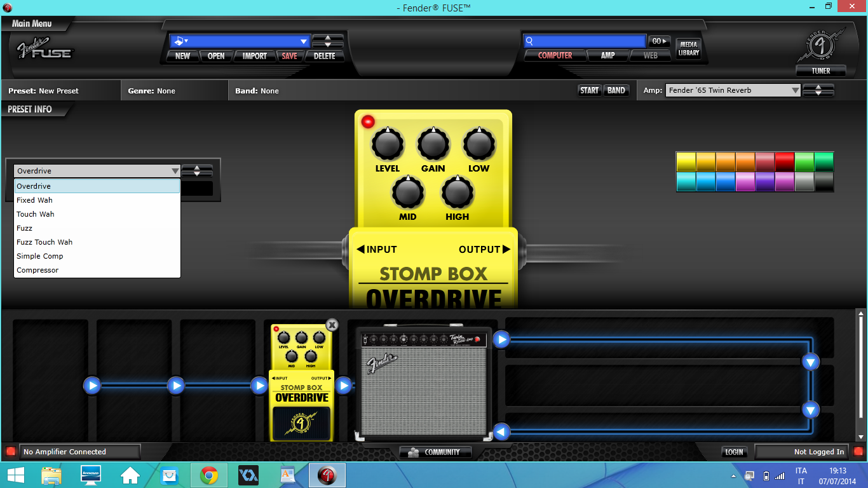Adjust the large HIGH knob
Image resolution: width=868 pixels, height=488 pixels.
click(458, 193)
